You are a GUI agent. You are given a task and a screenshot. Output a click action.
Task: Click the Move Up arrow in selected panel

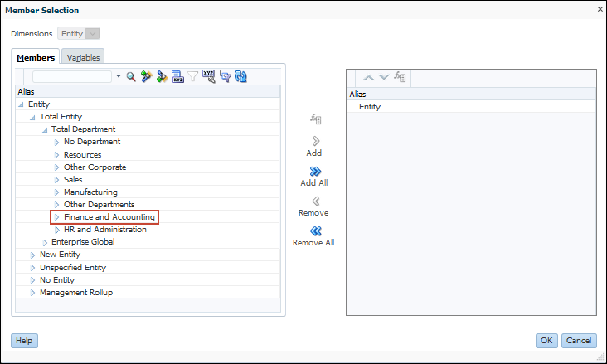pyautogui.click(x=368, y=77)
